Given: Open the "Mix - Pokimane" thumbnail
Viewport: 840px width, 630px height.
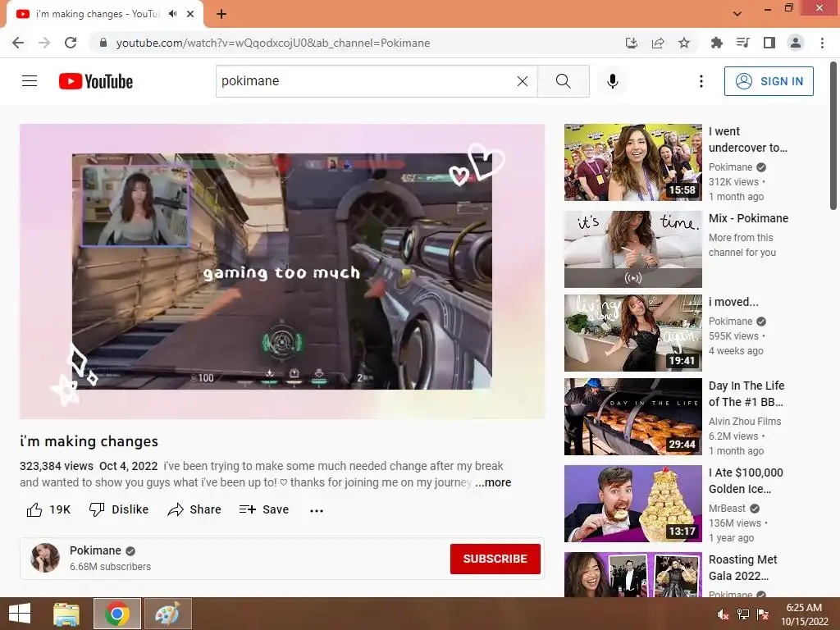Looking at the screenshot, I should click(x=632, y=249).
